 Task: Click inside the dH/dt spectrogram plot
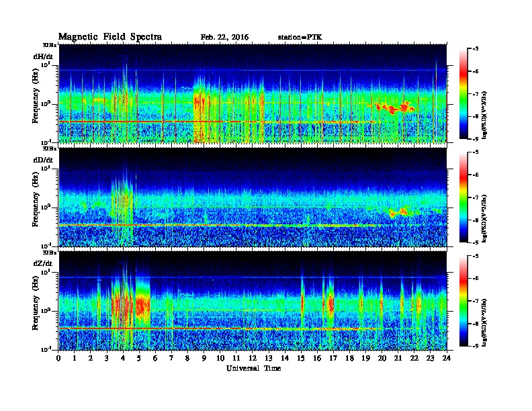point(253,93)
